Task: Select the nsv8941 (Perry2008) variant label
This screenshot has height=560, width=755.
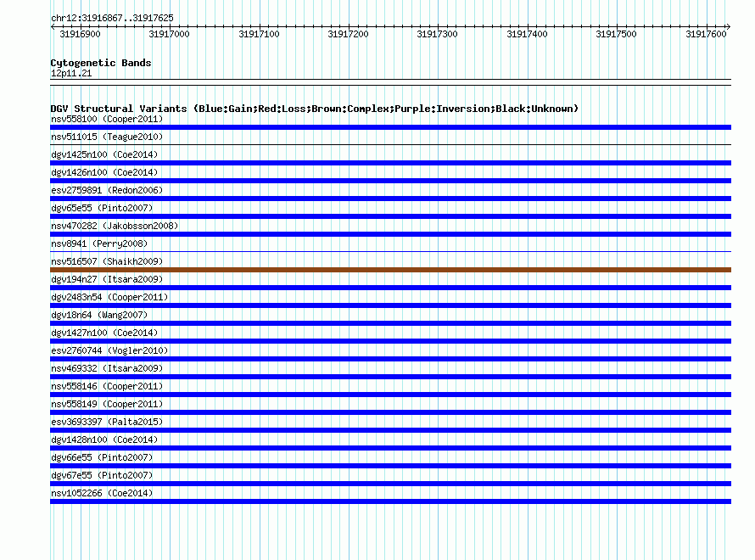Action: coord(99,244)
